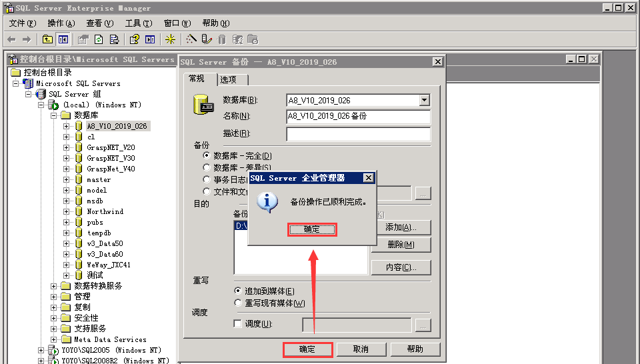640x364 pixels.
Task: Expand the 数据转换服务 folder
Action: pyautogui.click(x=53, y=286)
